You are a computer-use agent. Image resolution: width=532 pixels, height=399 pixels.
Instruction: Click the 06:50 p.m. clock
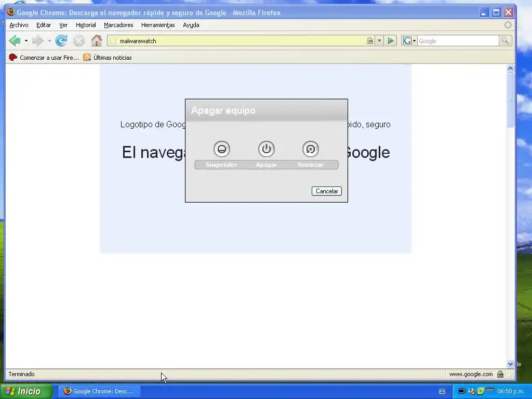coord(511,391)
